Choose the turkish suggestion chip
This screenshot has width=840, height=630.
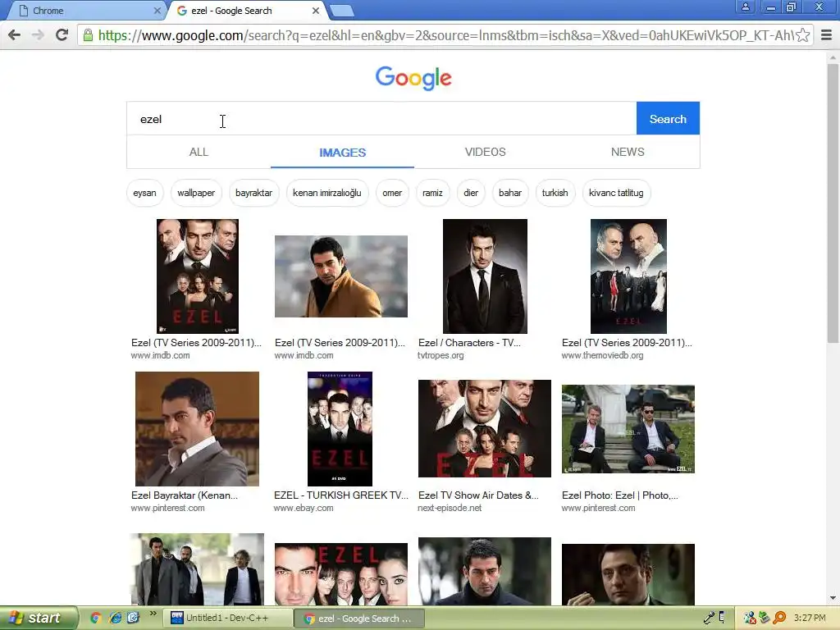[x=555, y=193]
